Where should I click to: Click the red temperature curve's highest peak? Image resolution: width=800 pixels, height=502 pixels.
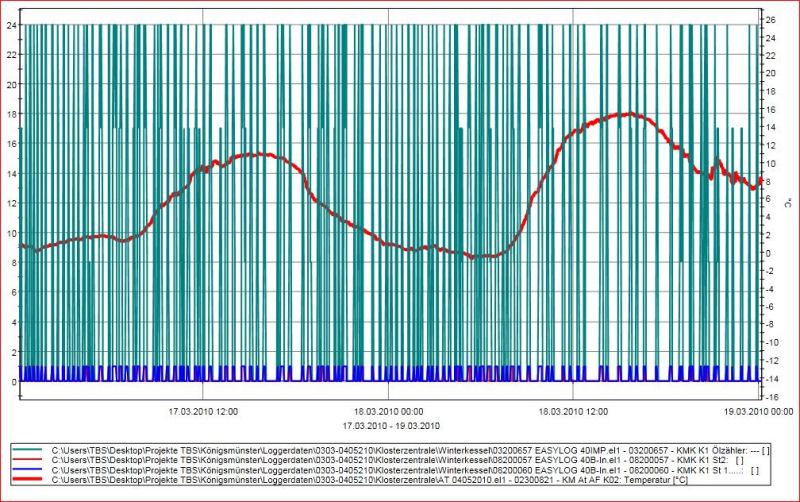point(625,114)
